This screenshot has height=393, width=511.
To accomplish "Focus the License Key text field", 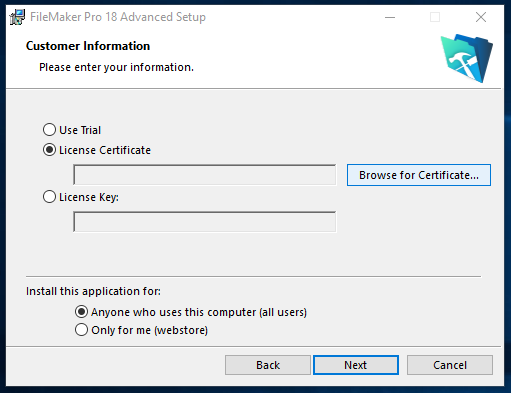I will point(205,222).
